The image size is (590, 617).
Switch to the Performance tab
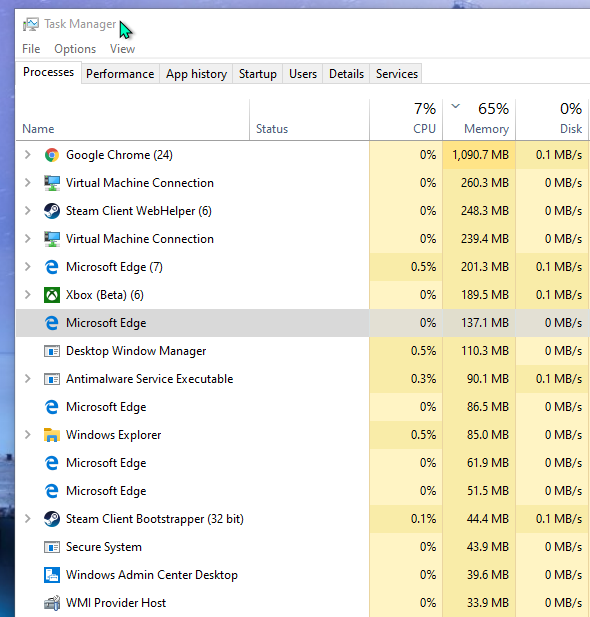pos(120,74)
